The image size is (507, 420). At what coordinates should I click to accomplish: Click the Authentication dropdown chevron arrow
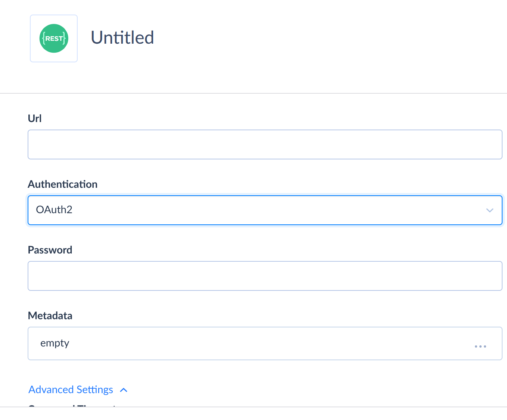(x=489, y=210)
